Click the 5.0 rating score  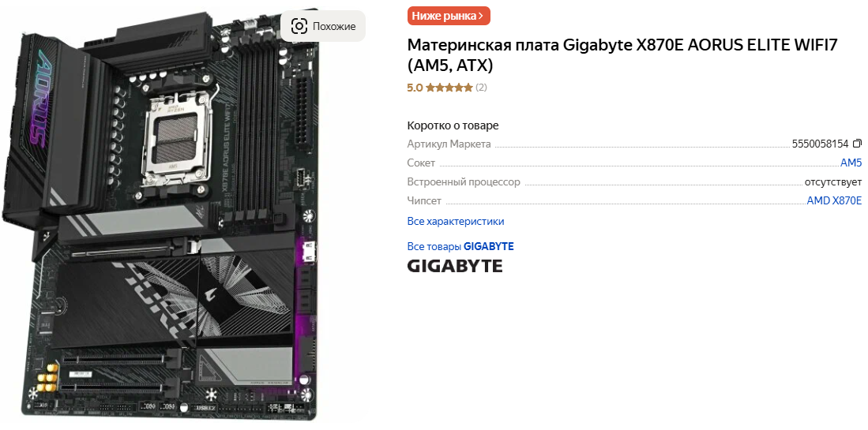[x=415, y=88]
